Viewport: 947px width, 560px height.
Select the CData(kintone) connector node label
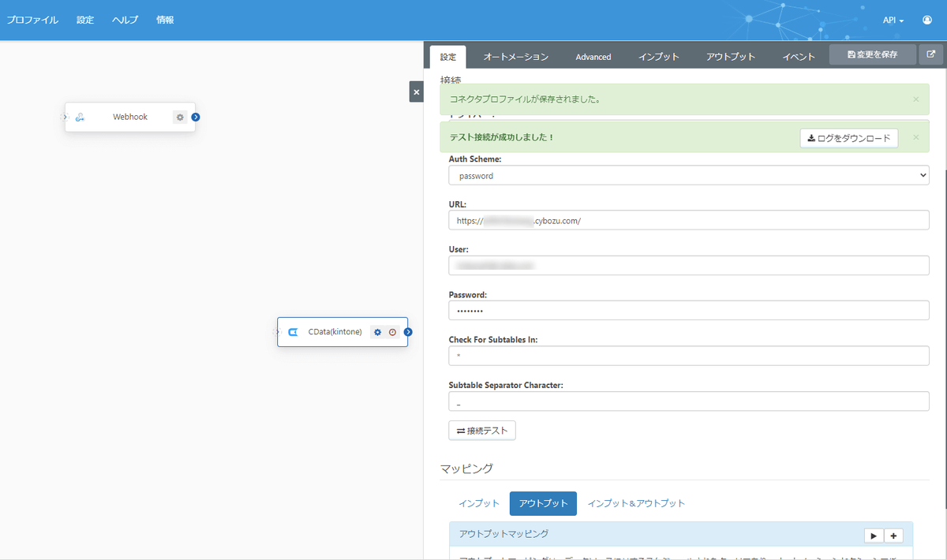pyautogui.click(x=335, y=332)
